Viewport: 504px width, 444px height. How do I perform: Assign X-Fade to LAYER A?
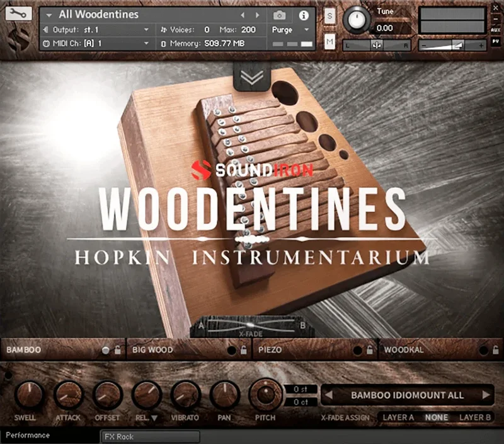point(398,418)
